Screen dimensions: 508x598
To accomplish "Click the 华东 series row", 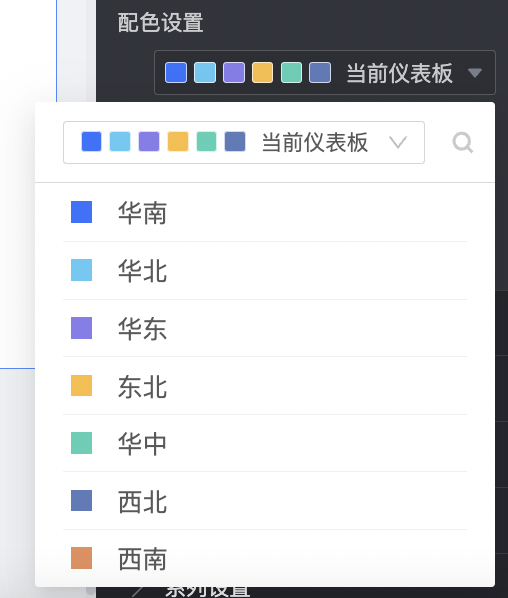I will coord(265,328).
